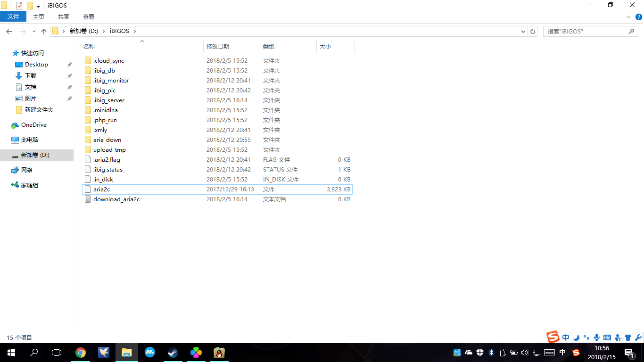
Task: Select 家庭组 in the navigation pane
Action: click(x=29, y=185)
